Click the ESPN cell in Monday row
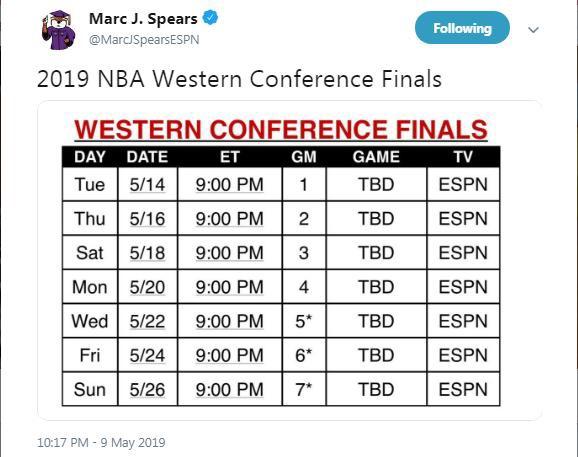The width and height of the screenshot is (578, 457). click(x=463, y=287)
